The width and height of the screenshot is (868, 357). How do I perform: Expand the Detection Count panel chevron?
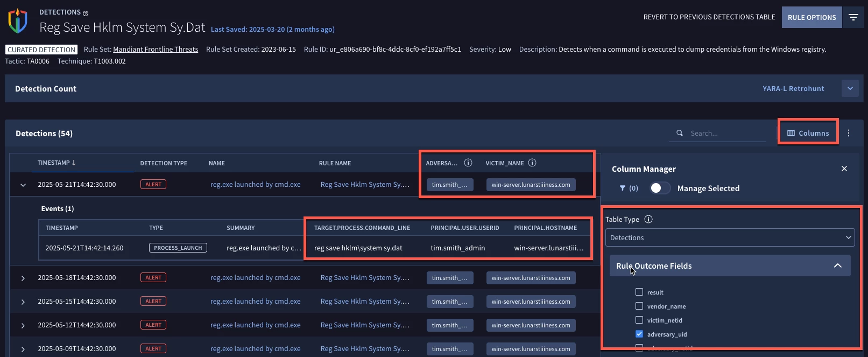(850, 88)
